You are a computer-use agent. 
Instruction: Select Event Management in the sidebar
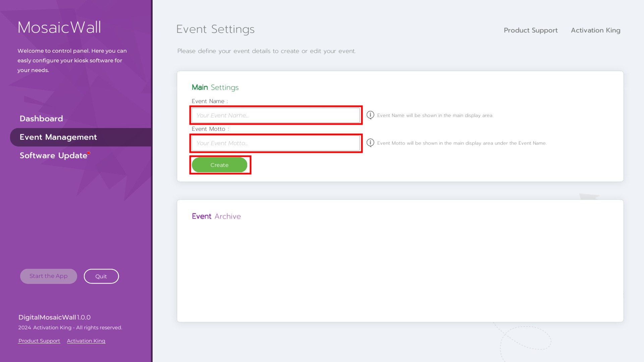[x=58, y=137]
